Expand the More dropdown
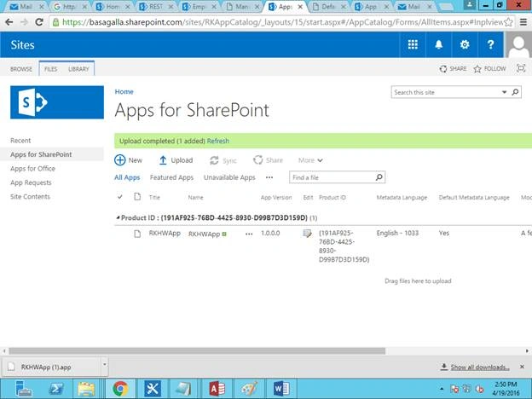The image size is (532, 399). pos(310,160)
